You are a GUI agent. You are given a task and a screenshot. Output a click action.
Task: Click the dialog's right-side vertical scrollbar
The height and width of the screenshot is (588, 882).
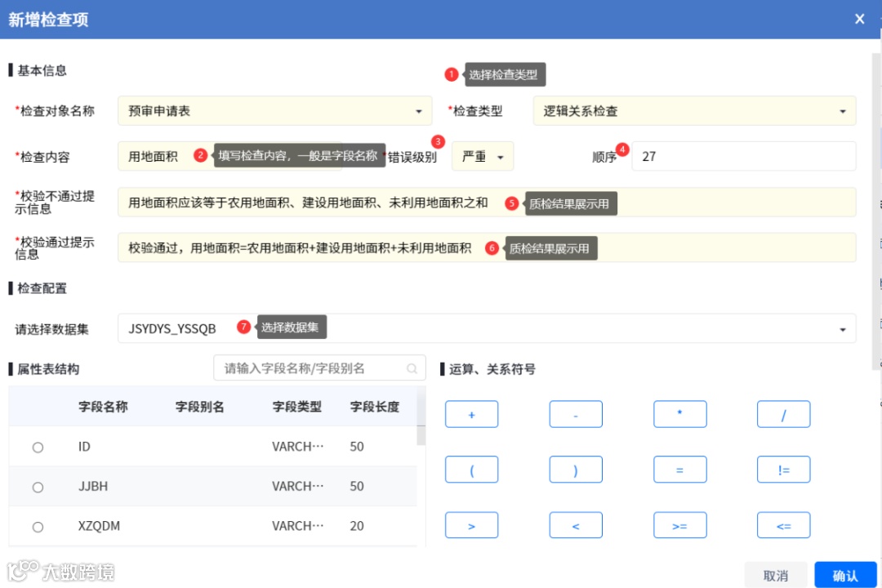tap(876, 211)
